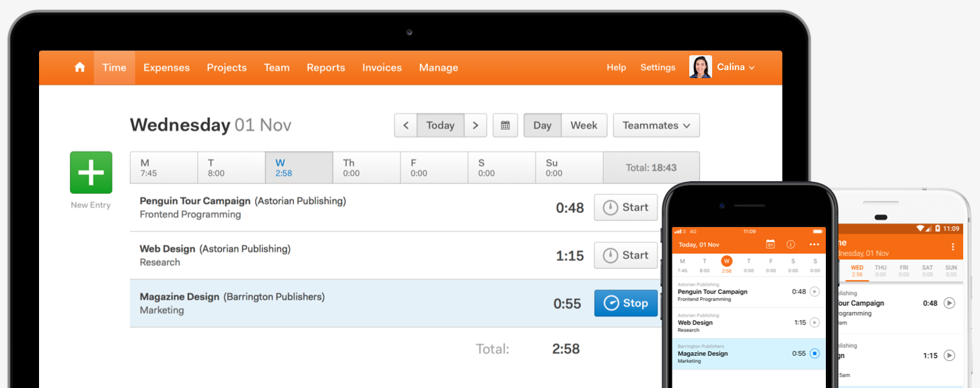
Task: Open the Reports tab
Action: click(326, 67)
